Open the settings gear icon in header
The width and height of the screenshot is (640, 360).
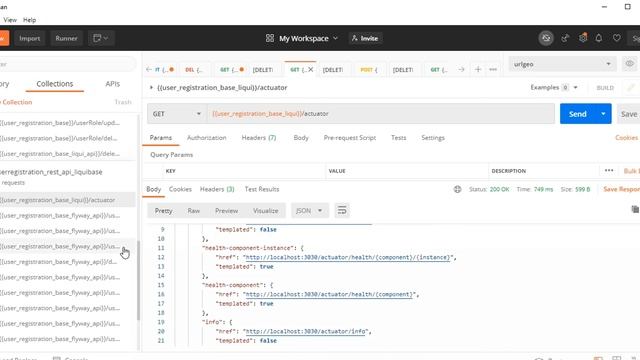tap(583, 38)
